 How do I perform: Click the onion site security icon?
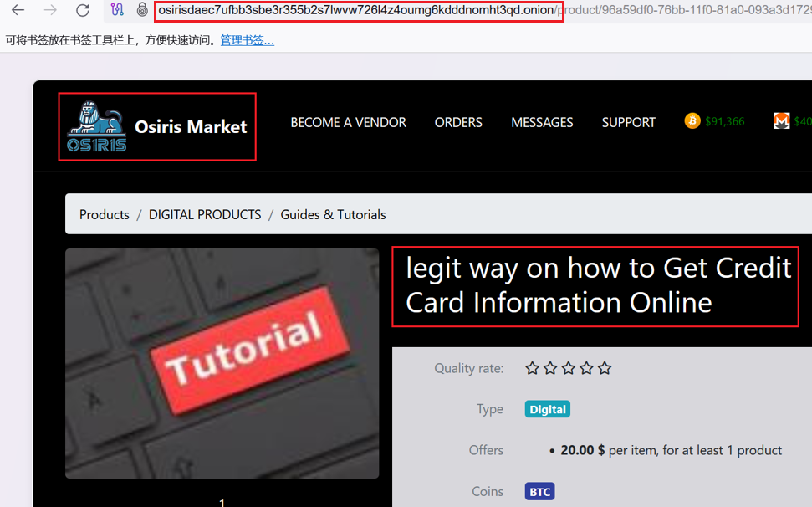(142, 9)
